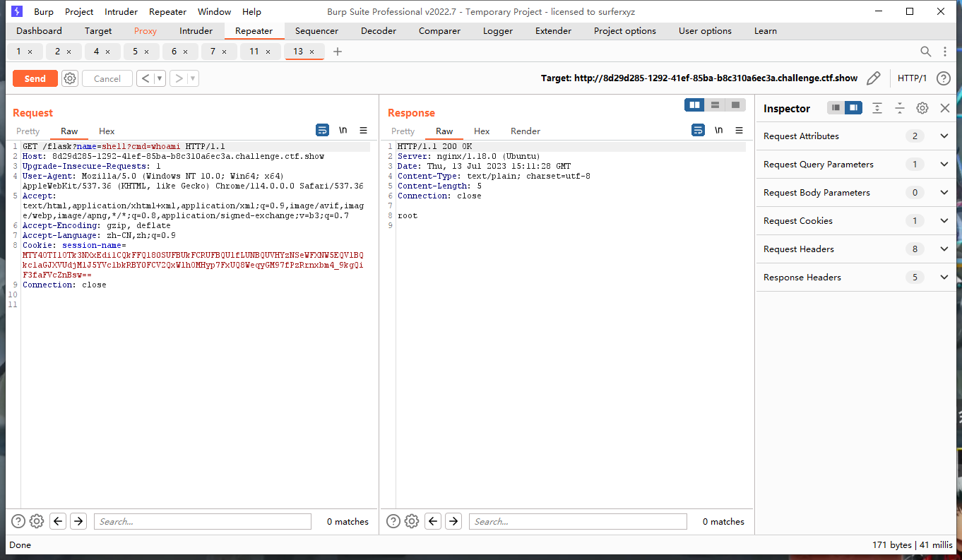This screenshot has width=962, height=560.
Task: Switch to side-by-side layout view
Action: tap(695, 105)
